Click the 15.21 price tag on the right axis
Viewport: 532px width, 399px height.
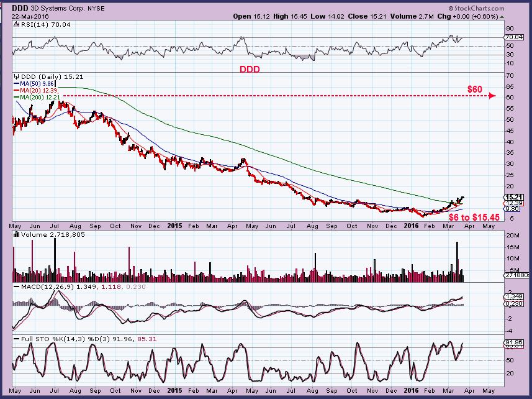pos(513,197)
